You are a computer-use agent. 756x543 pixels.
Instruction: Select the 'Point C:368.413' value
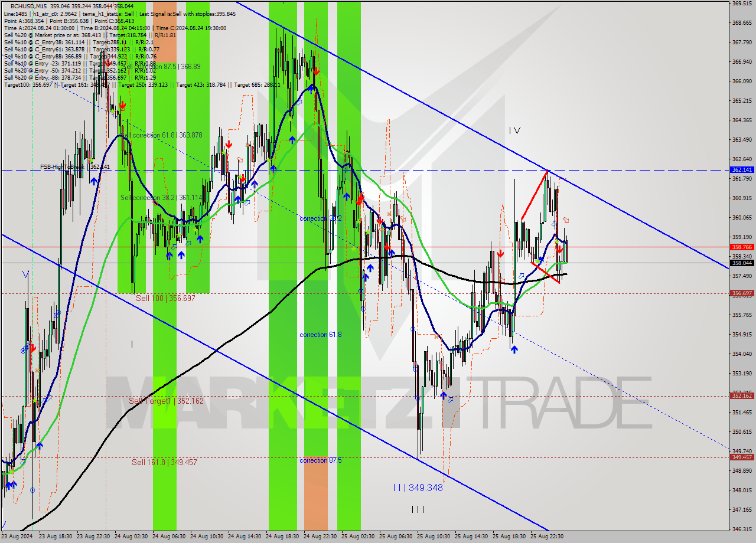[x=115, y=21]
